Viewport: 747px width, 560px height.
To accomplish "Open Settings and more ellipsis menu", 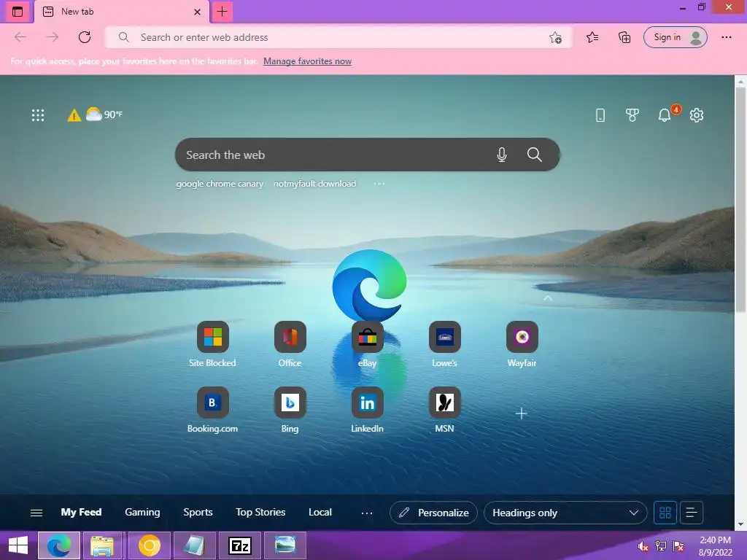I will [726, 37].
